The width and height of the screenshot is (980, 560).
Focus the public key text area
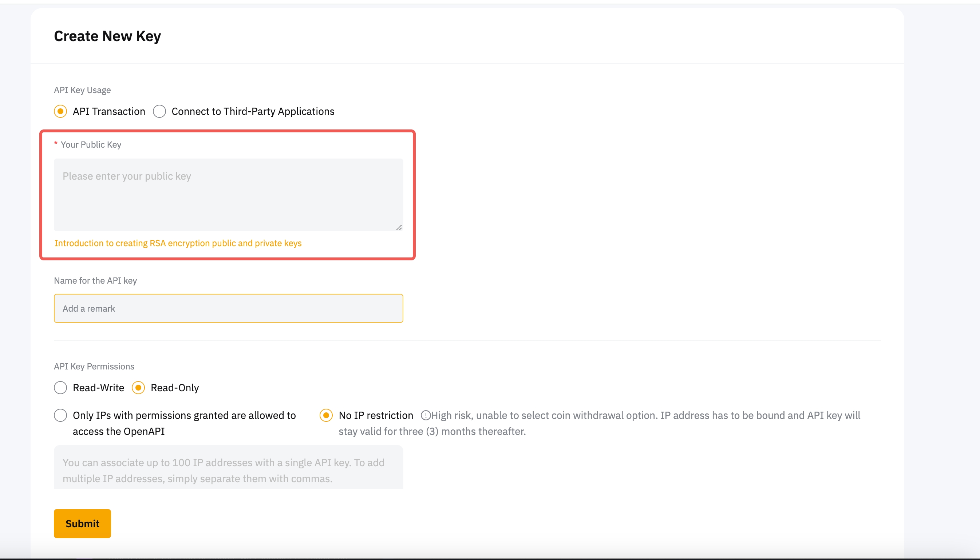(x=228, y=195)
